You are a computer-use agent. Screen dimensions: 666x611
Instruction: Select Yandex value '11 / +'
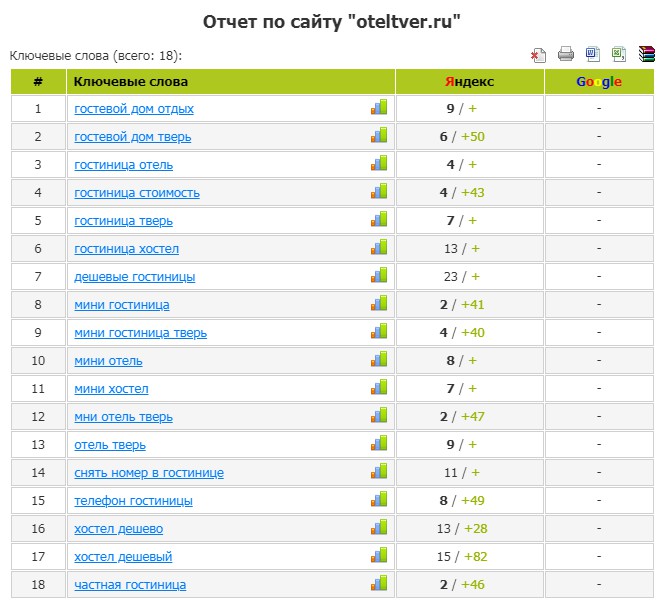[x=462, y=473]
